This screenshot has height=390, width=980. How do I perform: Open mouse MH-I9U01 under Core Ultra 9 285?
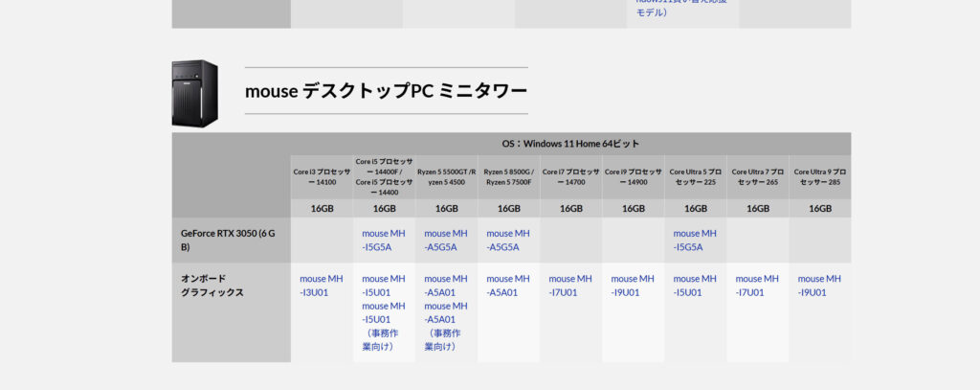(x=819, y=286)
